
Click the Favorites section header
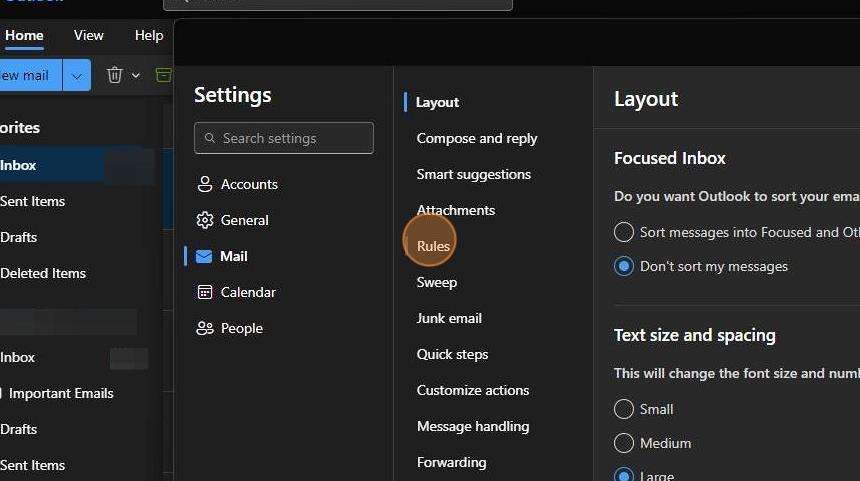20,128
